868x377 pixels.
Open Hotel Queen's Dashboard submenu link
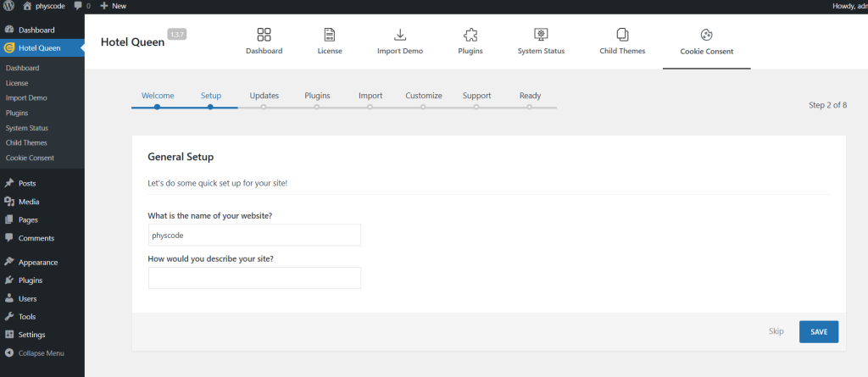[22, 68]
